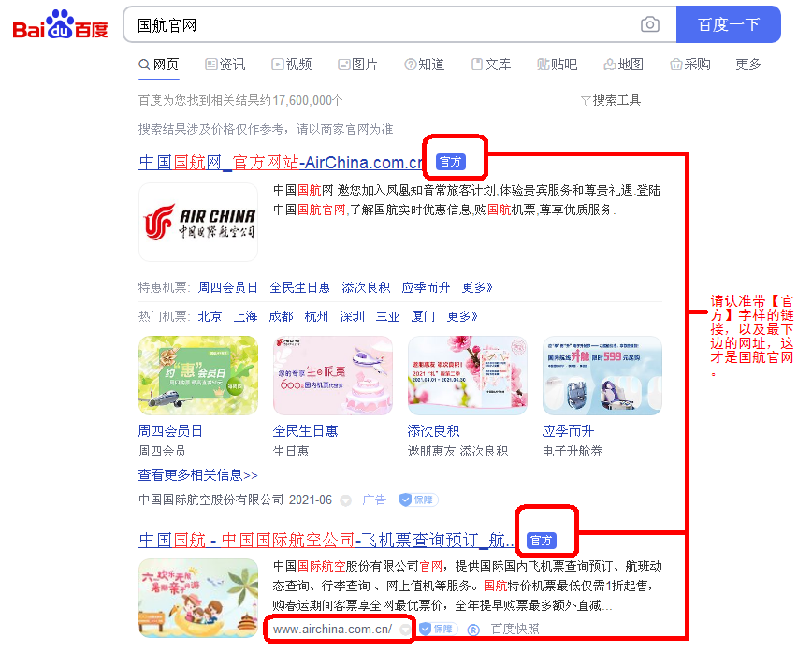
Task: Click the search field containing 国航官网
Action: [383, 24]
